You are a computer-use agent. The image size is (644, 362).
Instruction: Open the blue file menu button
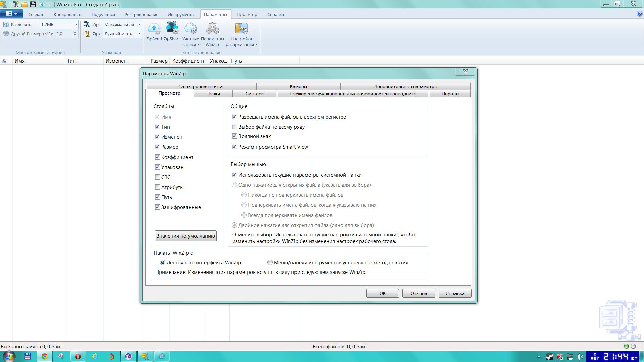click(x=12, y=14)
